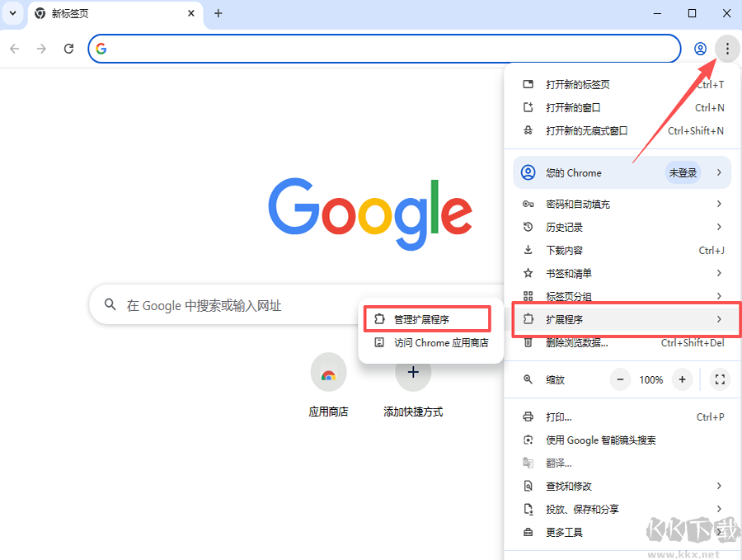Expand 历史记录 submenu
The image size is (742, 560).
coord(622,228)
